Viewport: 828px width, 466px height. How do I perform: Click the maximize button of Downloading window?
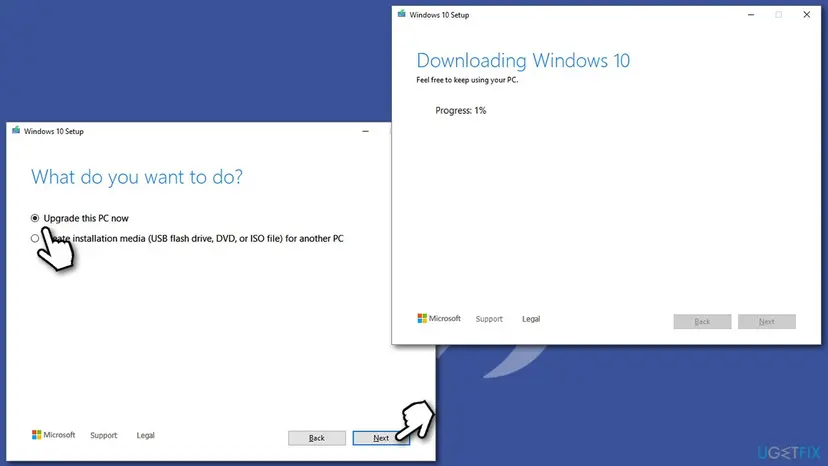[778, 15]
